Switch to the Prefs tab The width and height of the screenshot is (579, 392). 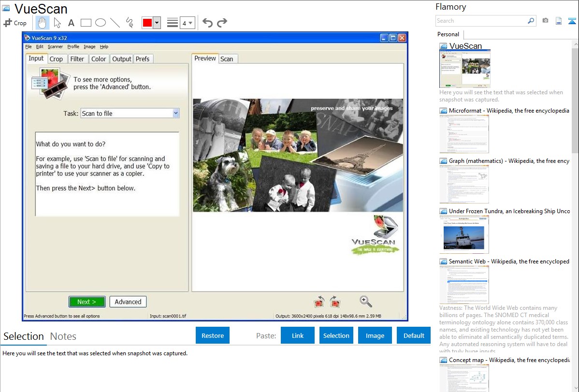[x=143, y=59]
